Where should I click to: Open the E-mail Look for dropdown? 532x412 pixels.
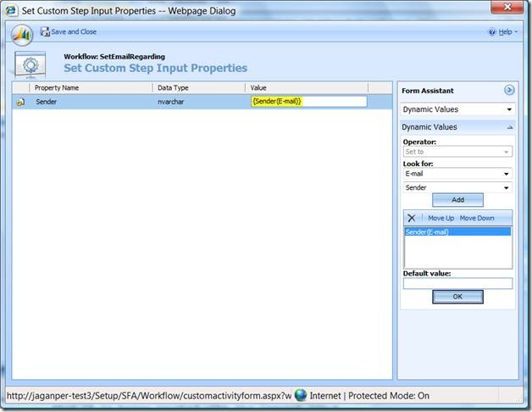point(457,174)
